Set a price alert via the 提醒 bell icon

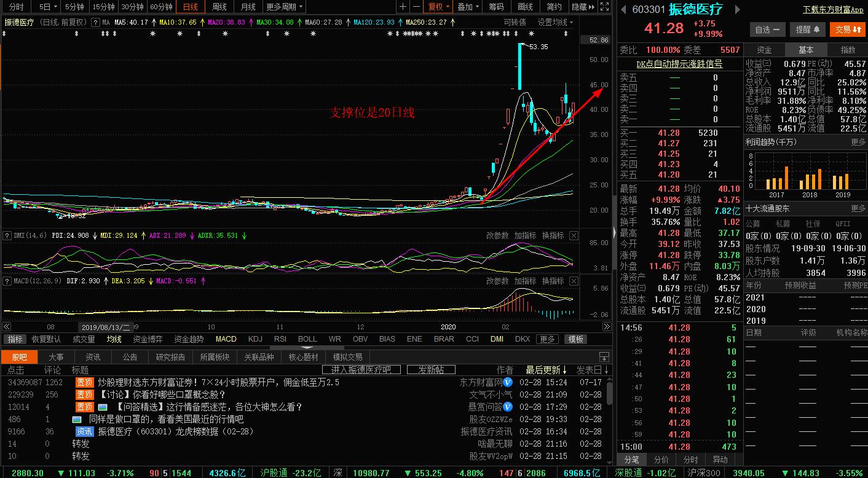coord(808,29)
